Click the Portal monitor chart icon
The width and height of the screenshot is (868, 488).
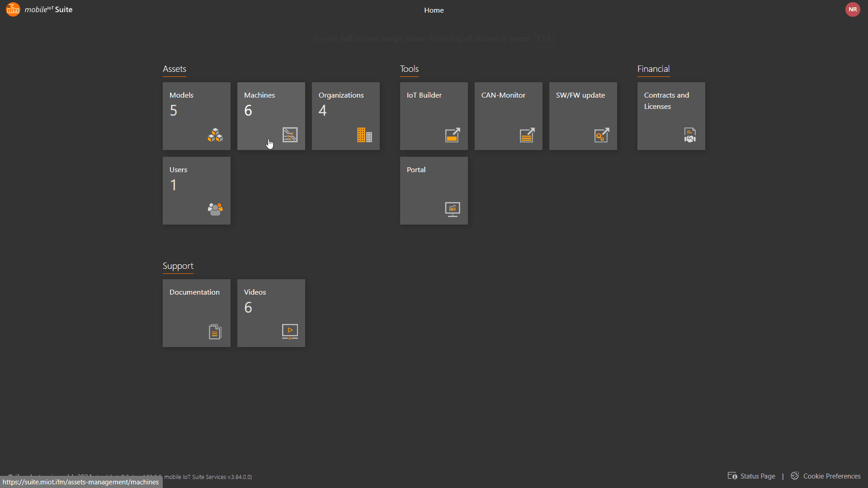[x=453, y=209]
